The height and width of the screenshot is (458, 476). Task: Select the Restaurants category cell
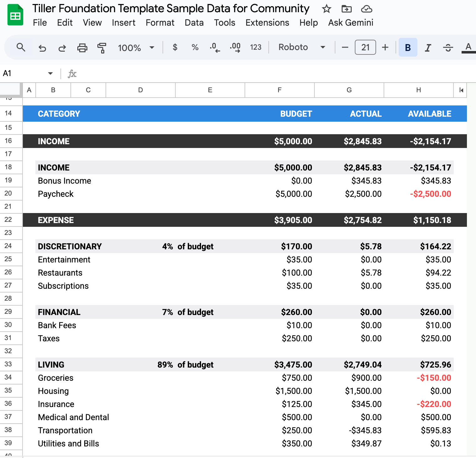(x=60, y=272)
